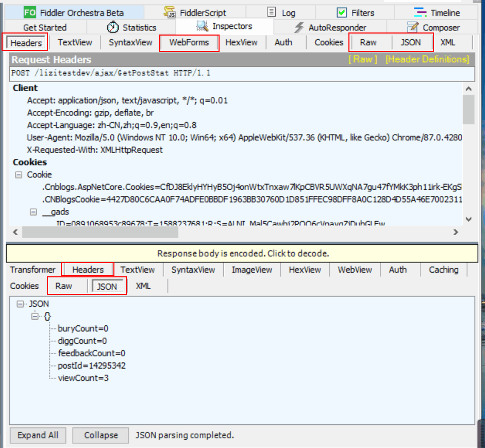Viewport: 485px width, 448px height.
Task: Select the Accept-Language header line
Action: coord(112,125)
